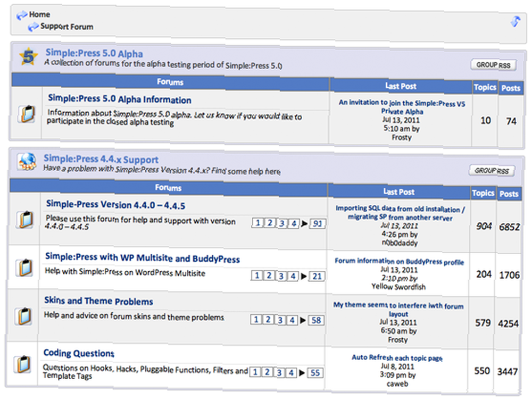Click the blue refresh arrows icon at top right
This screenshot has width=532, height=400.
(x=515, y=21)
